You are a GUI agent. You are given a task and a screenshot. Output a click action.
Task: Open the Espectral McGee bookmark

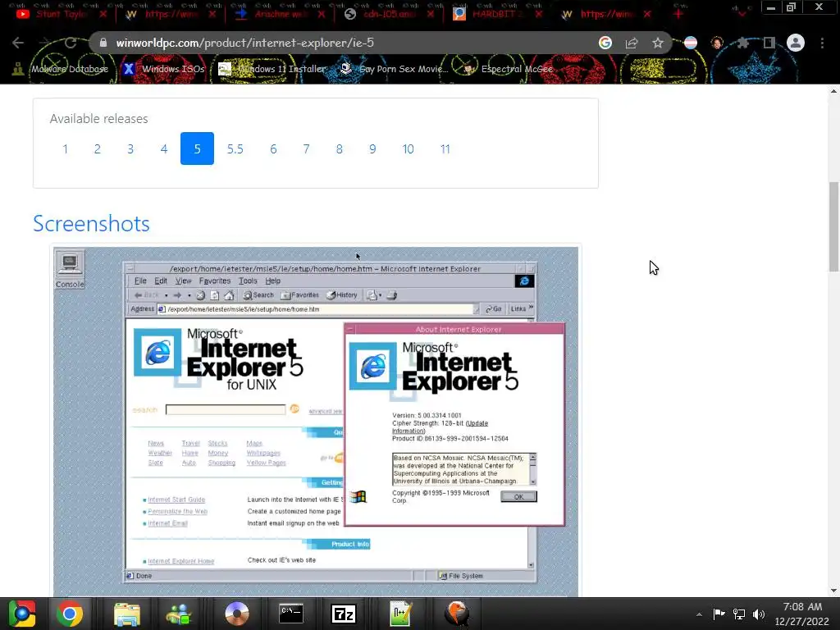[x=508, y=69]
